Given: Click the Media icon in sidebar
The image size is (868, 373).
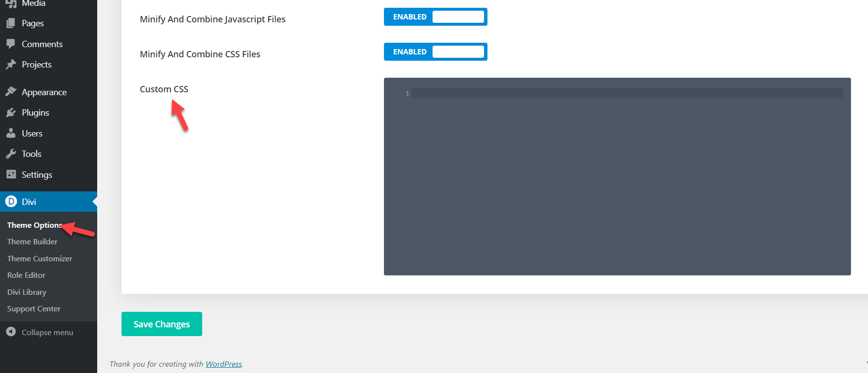Looking at the screenshot, I should [x=11, y=3].
